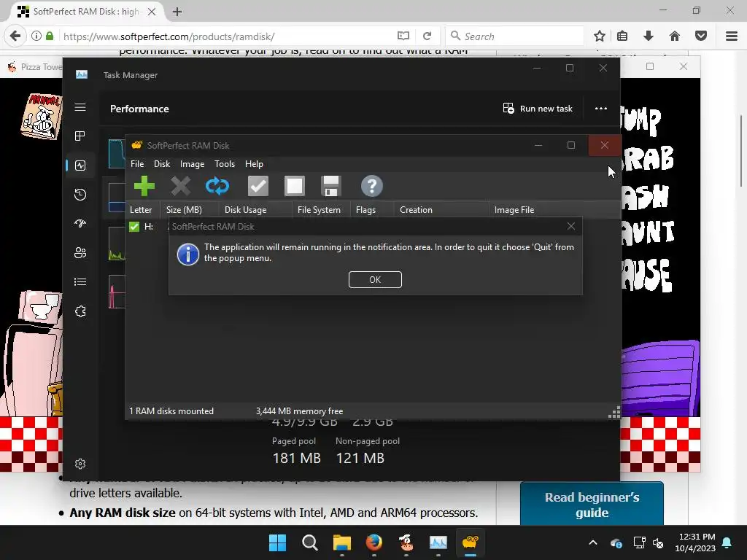Viewport: 747px width, 560px height.
Task: Click the checkmark properties toolbar icon
Action: point(258,186)
